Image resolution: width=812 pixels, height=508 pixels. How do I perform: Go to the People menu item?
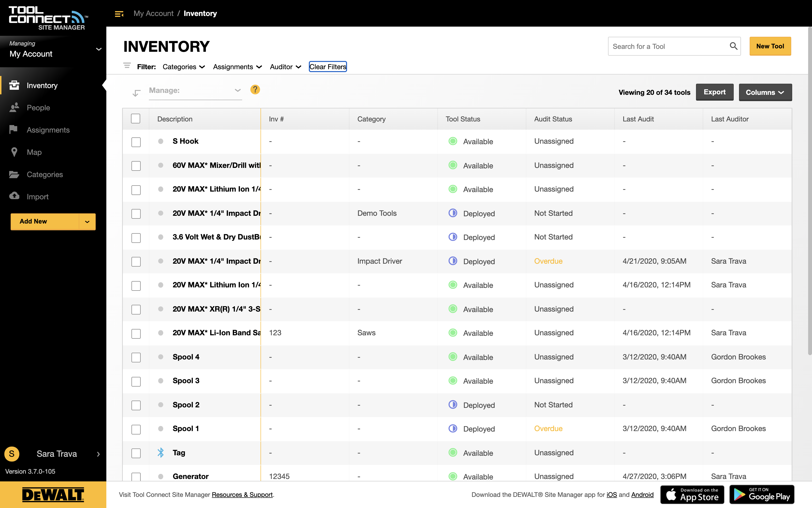click(x=38, y=108)
